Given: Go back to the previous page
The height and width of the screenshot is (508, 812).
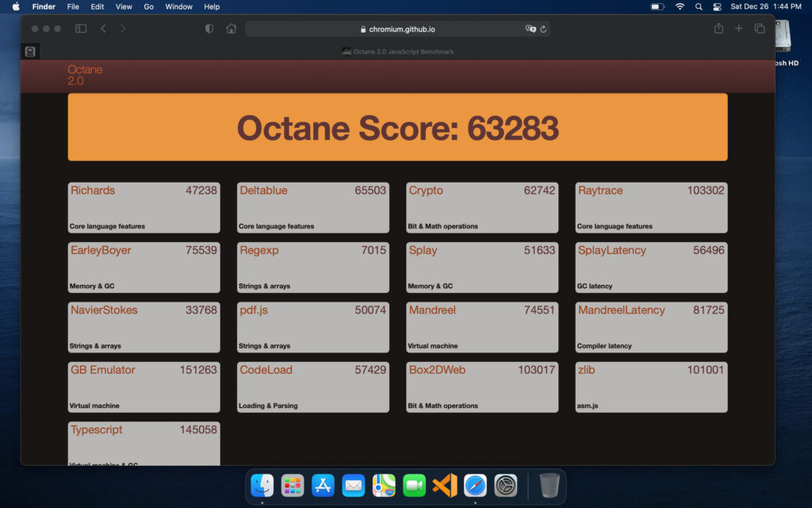Looking at the screenshot, I should point(103,29).
